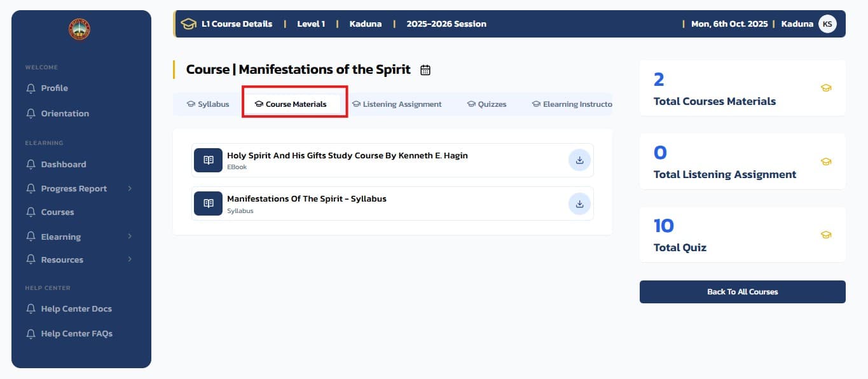Click the school logo in the sidebar
Viewport: 868px width, 379px height.
(79, 29)
